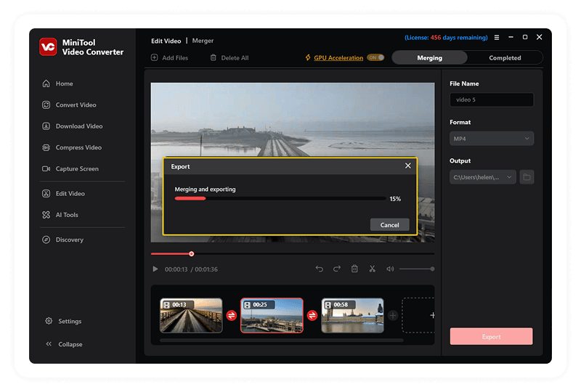Select the 00:25 harbor clip thumbnail

click(x=272, y=316)
